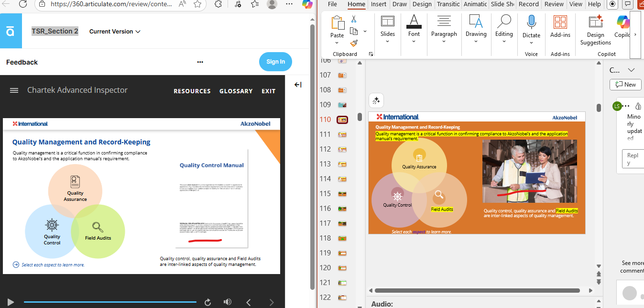The width and height of the screenshot is (644, 308).
Task: Click See more comments link
Action: (x=633, y=267)
